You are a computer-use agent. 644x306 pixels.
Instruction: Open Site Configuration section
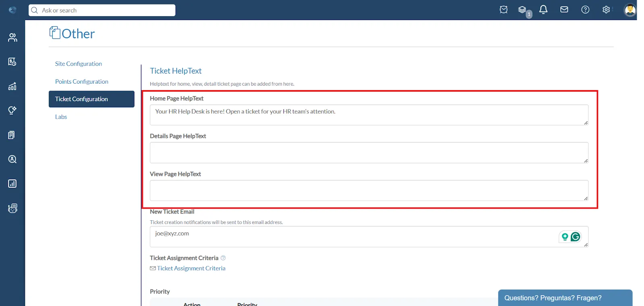coord(78,64)
